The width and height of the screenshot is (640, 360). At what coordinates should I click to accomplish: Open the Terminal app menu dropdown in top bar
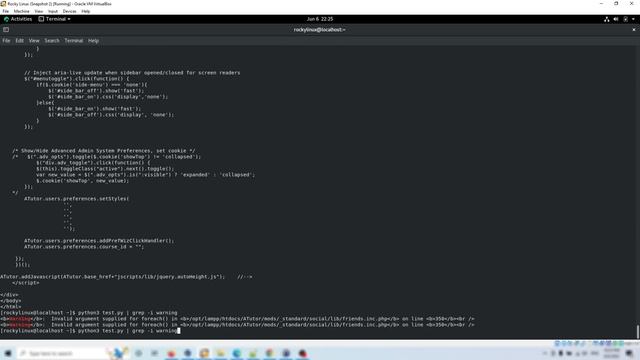[x=54, y=19]
